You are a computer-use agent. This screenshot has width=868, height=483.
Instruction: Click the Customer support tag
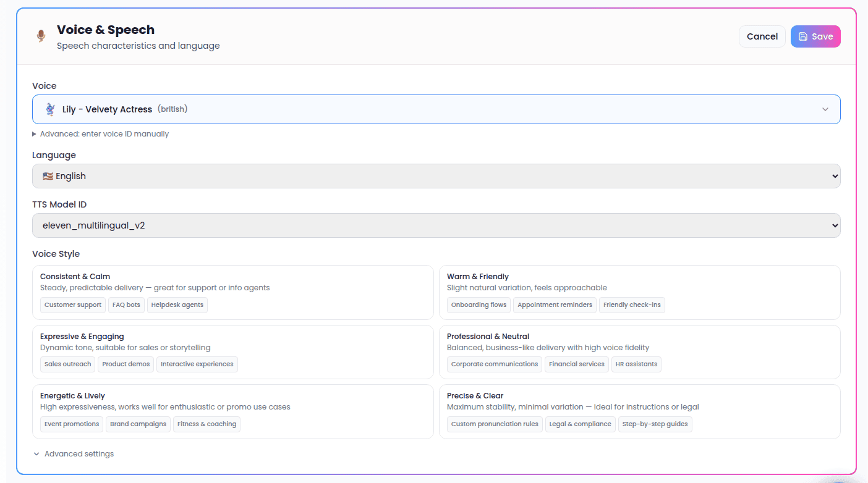click(73, 305)
